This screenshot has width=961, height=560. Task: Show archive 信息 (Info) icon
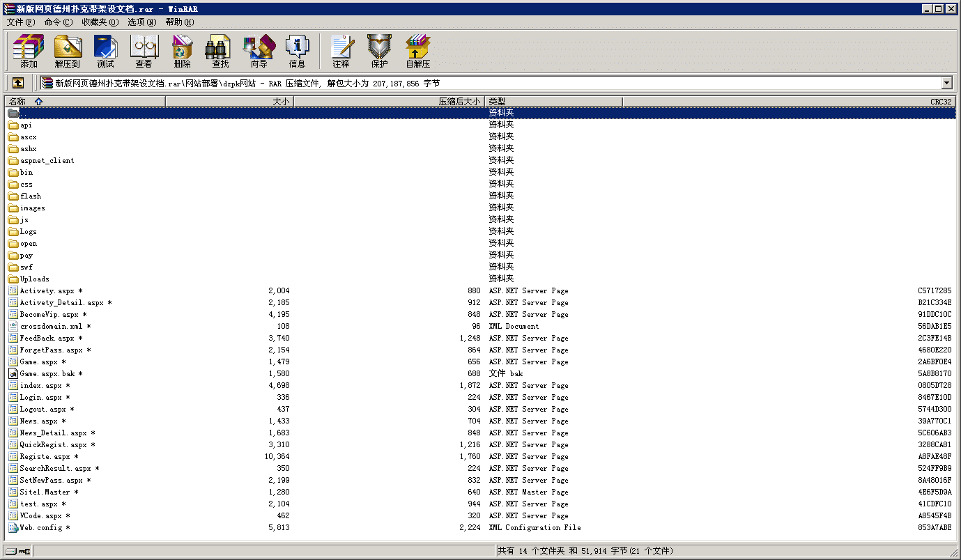(x=297, y=52)
